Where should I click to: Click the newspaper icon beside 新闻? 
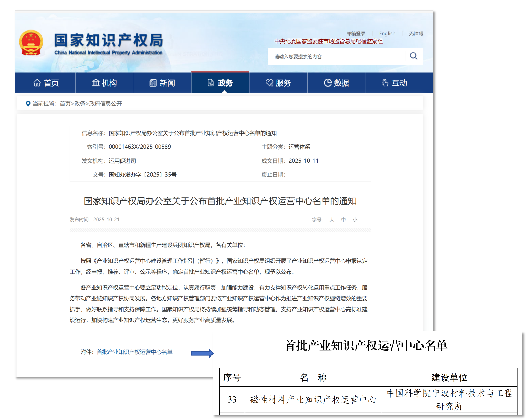[153, 83]
